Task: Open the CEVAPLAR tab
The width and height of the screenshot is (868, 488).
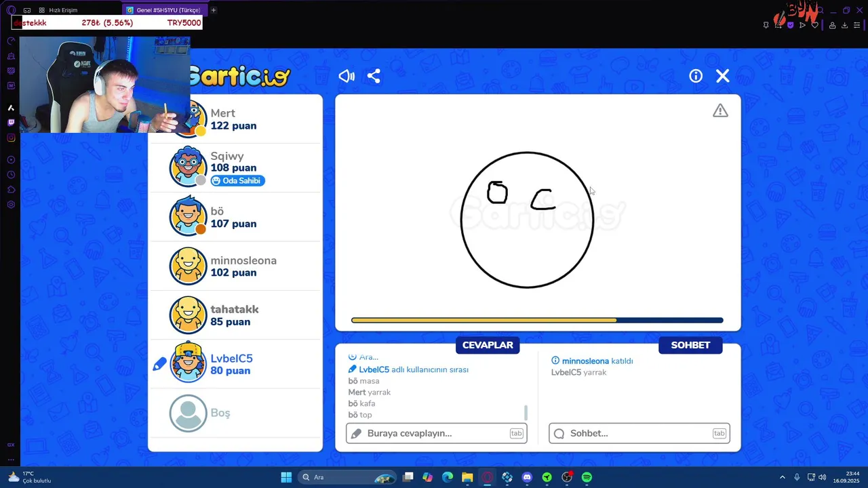Action: point(488,345)
